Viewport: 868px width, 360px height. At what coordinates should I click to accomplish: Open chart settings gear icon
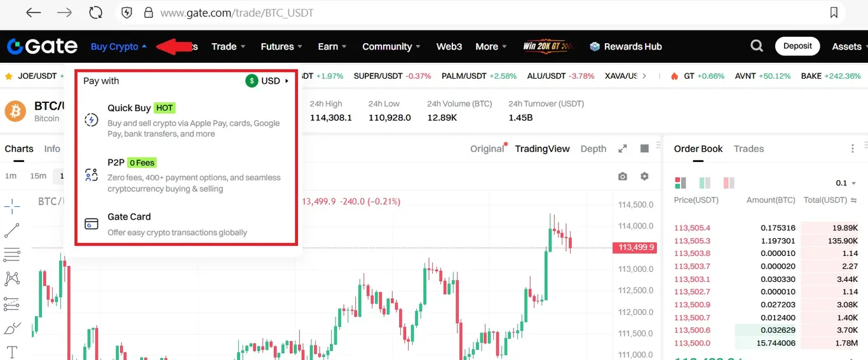pyautogui.click(x=644, y=176)
